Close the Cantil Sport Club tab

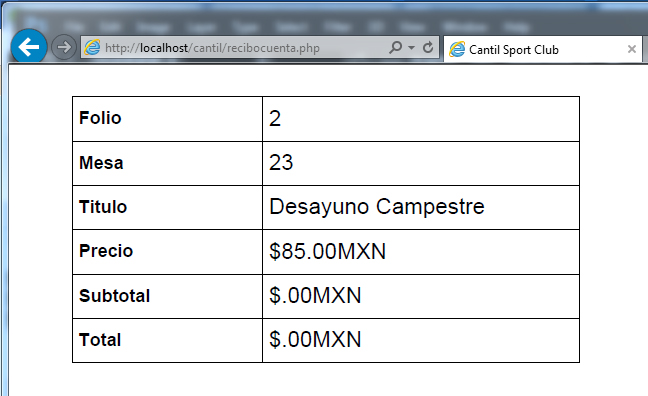point(631,49)
